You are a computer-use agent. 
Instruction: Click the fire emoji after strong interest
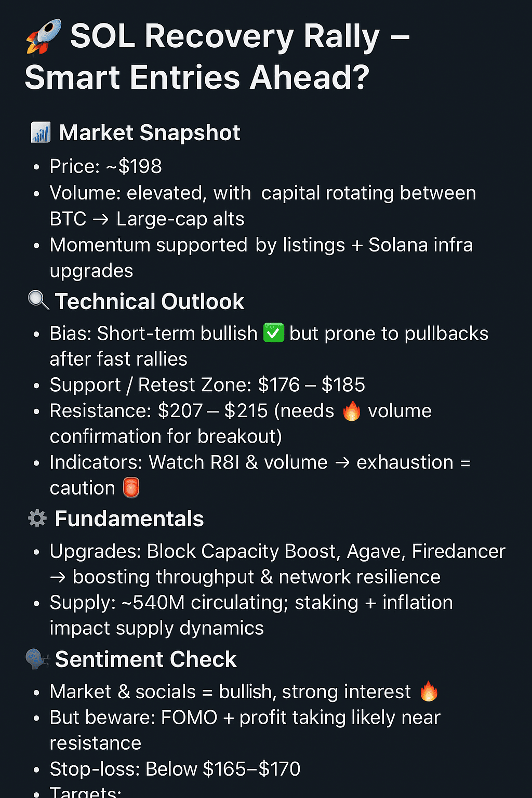click(x=429, y=691)
